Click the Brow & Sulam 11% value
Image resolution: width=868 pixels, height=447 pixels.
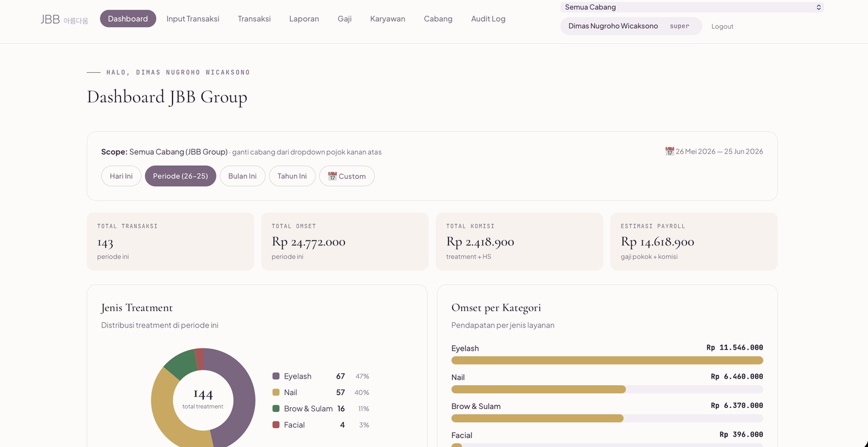click(363, 409)
